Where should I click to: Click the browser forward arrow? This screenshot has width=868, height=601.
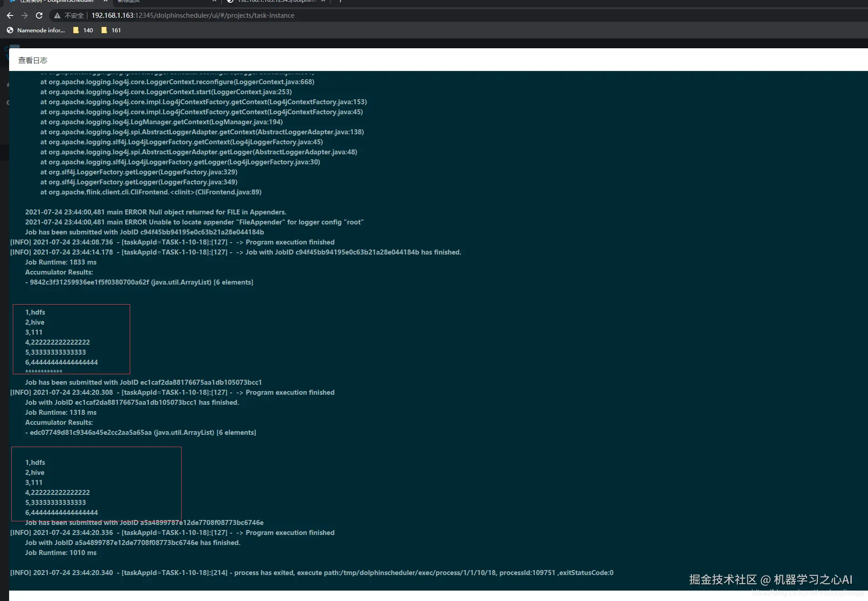pyautogui.click(x=25, y=15)
